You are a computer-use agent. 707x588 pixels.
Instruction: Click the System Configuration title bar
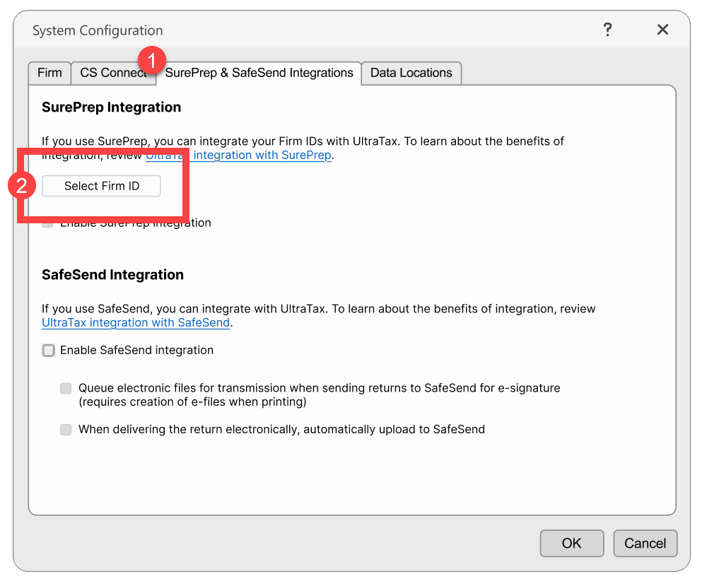(97, 30)
